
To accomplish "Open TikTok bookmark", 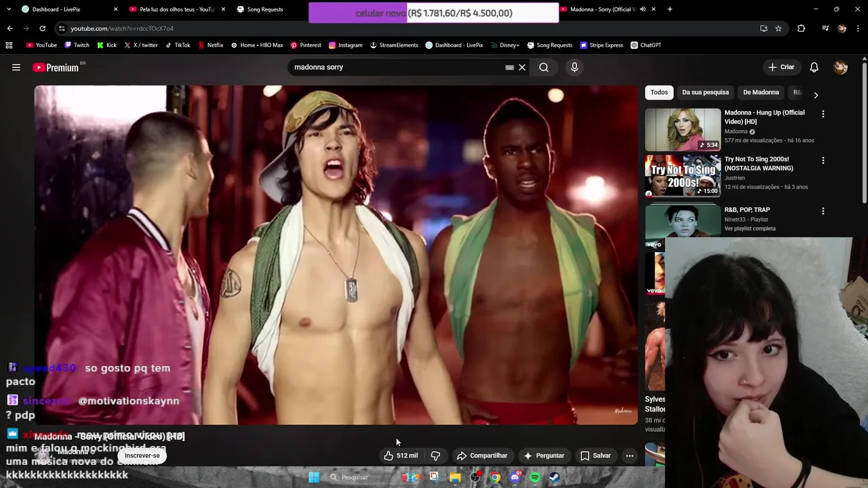I will point(178,45).
